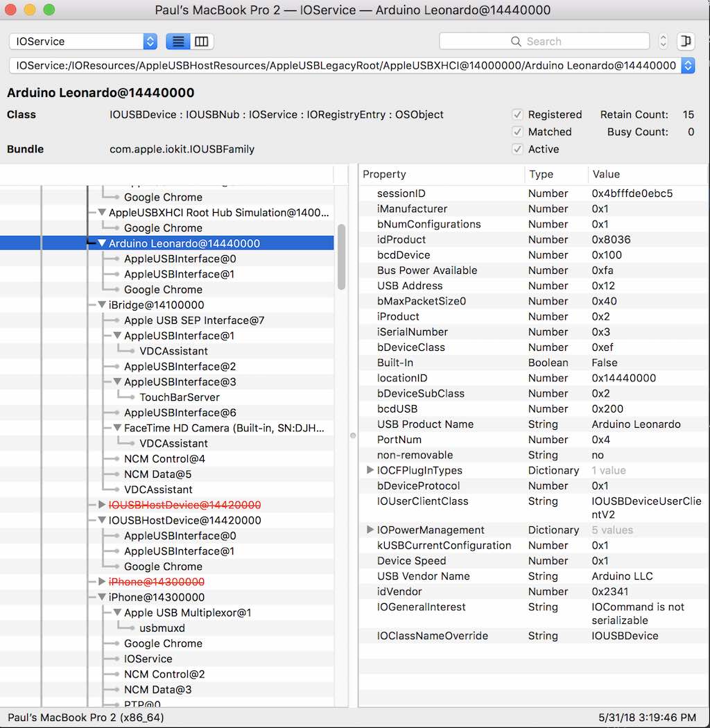Select the sessionID property row
Screen dimensions: 710x728
tap(533, 193)
